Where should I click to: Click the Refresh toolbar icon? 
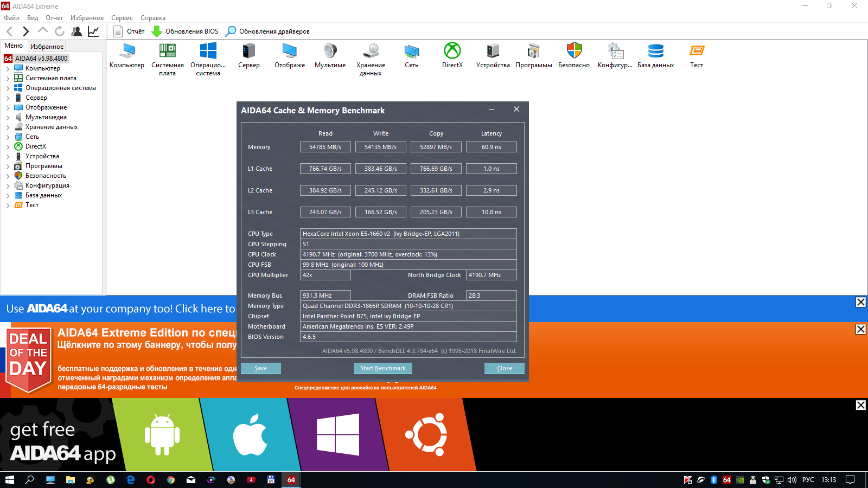click(60, 31)
